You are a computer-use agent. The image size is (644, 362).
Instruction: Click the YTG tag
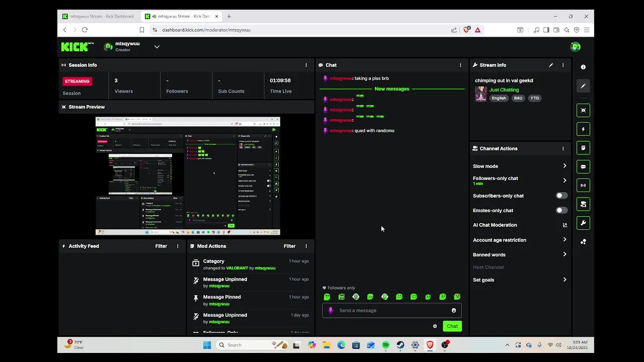[535, 98]
